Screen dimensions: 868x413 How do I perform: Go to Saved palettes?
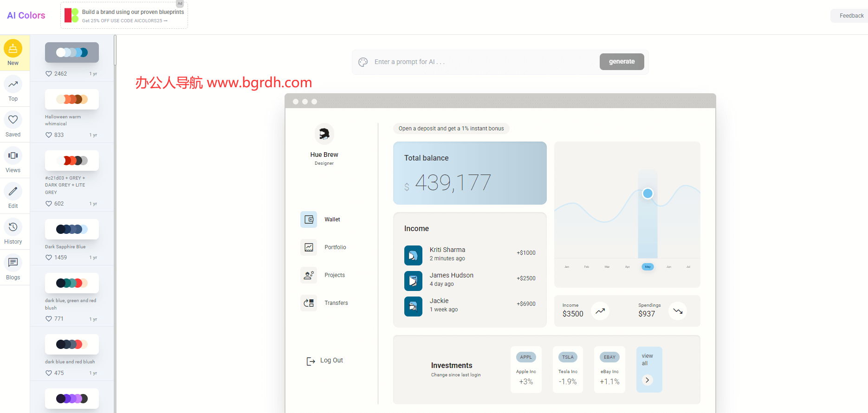13,124
